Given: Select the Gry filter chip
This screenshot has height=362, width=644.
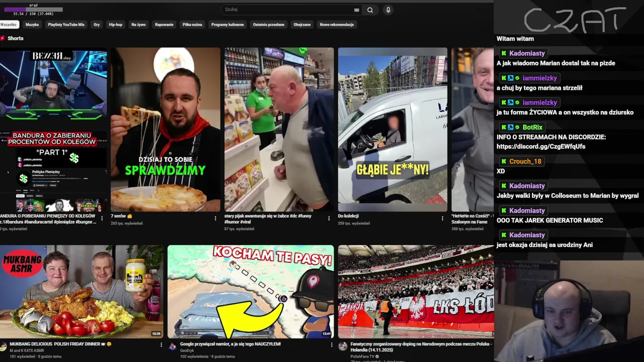Looking at the screenshot, I should point(97,24).
